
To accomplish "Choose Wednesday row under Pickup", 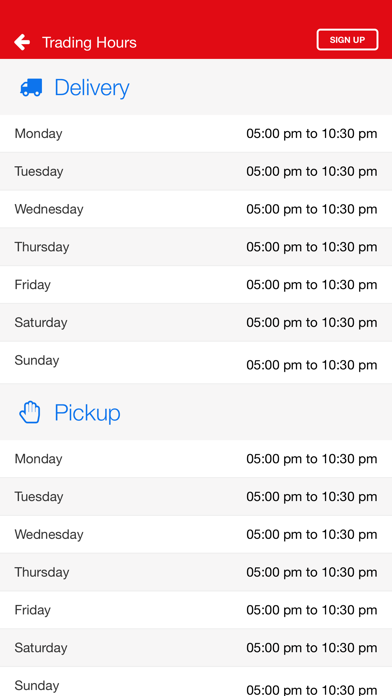I will tap(196, 534).
